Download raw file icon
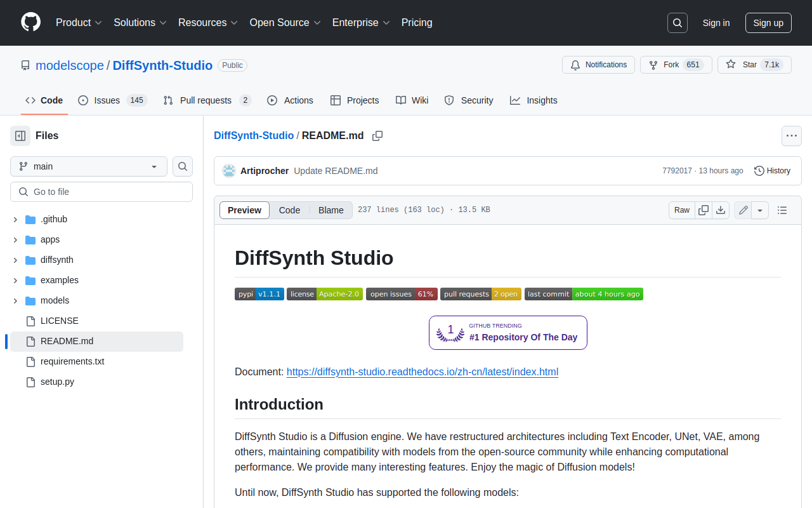 pyautogui.click(x=721, y=210)
